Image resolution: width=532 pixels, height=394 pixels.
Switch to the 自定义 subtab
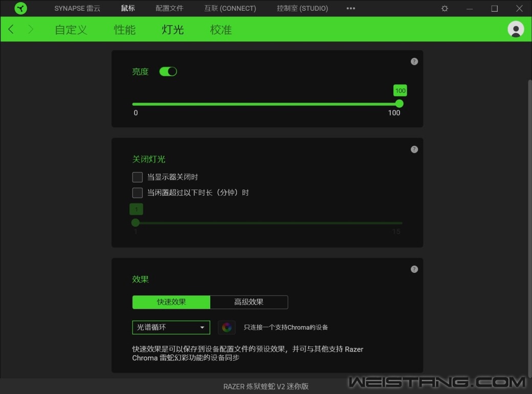[71, 30]
